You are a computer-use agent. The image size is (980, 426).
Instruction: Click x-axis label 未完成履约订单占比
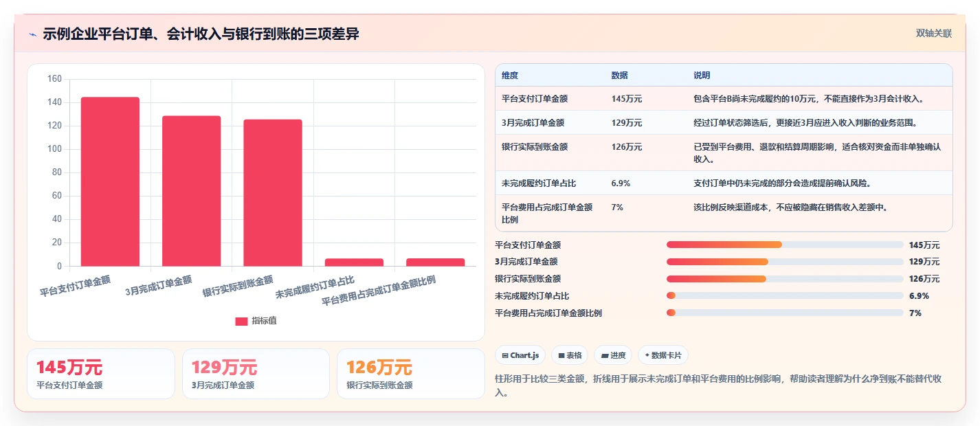(315, 288)
